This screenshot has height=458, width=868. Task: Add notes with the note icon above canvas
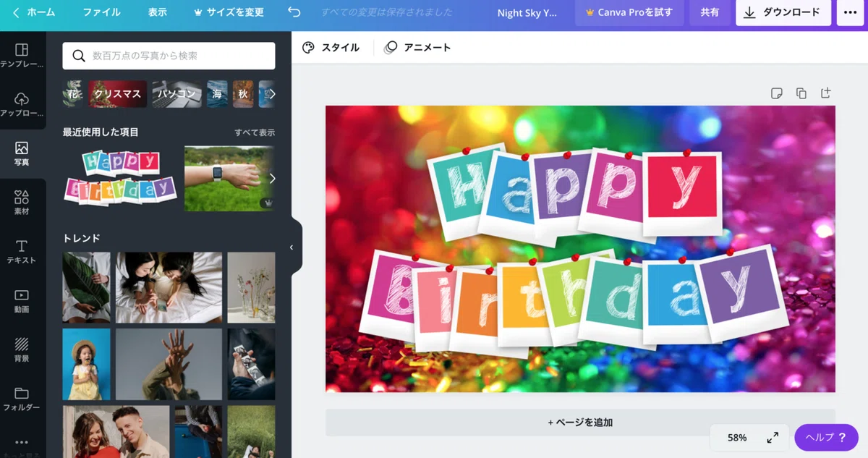click(777, 93)
